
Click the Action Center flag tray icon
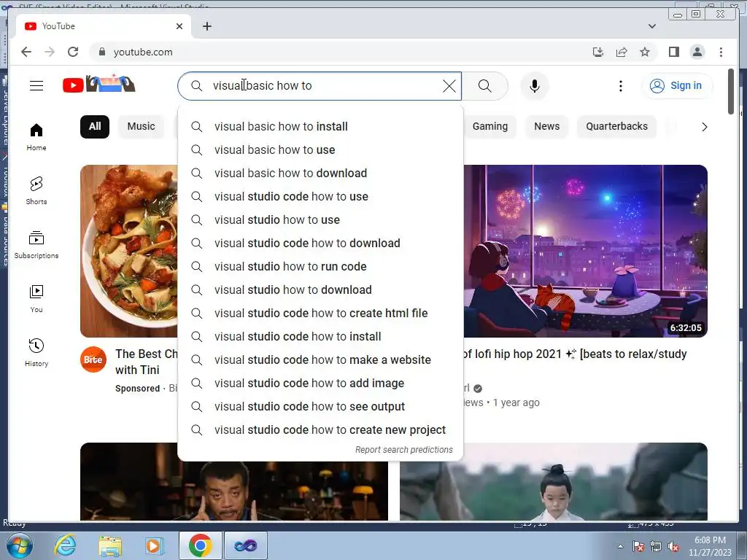pyautogui.click(x=638, y=546)
